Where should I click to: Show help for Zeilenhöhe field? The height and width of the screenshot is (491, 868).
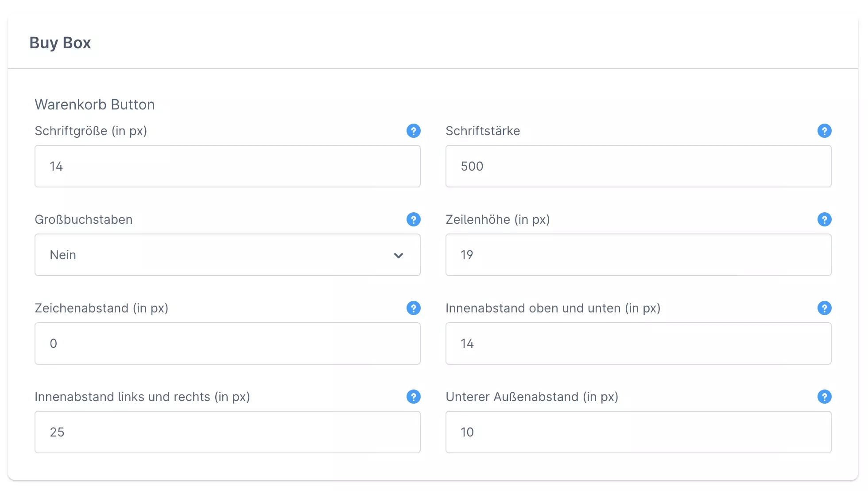coord(824,219)
